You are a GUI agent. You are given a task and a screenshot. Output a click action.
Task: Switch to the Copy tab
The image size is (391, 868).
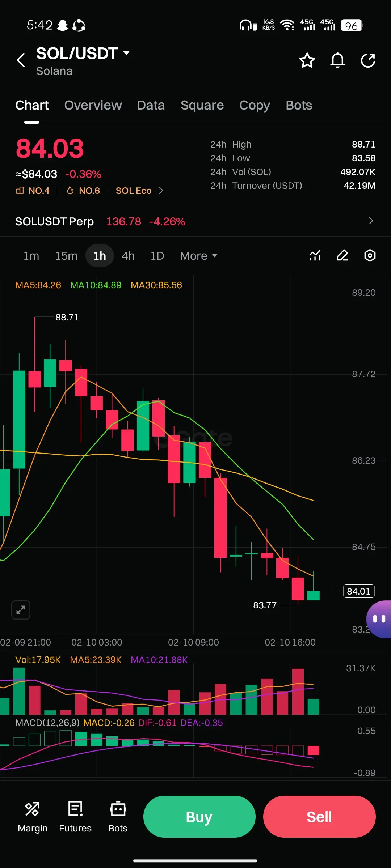click(x=255, y=105)
